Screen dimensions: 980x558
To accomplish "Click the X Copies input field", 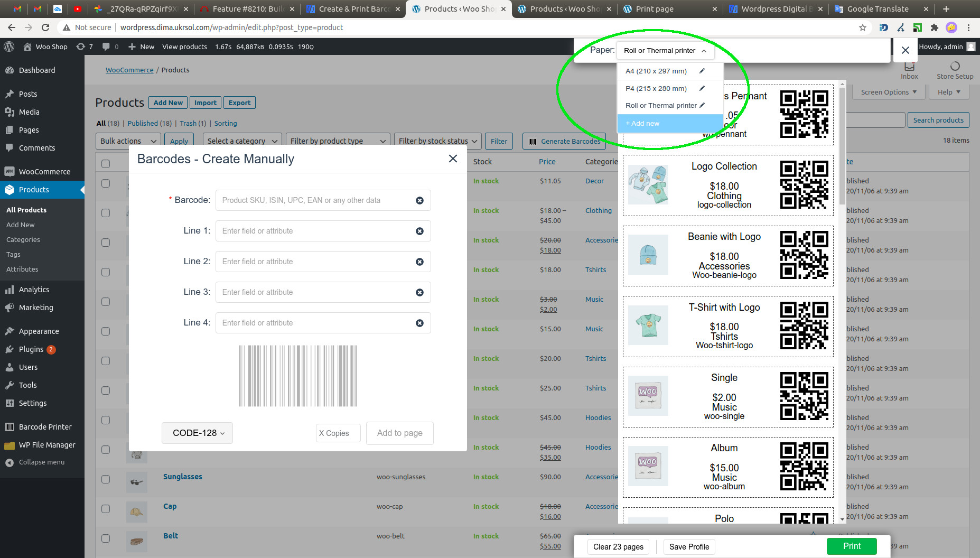I will (338, 433).
